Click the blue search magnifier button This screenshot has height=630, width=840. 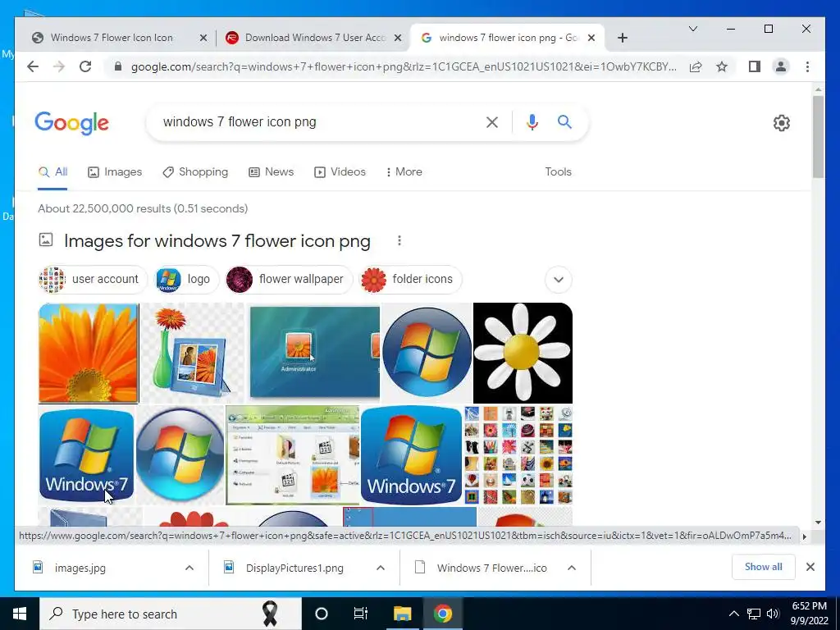click(564, 121)
